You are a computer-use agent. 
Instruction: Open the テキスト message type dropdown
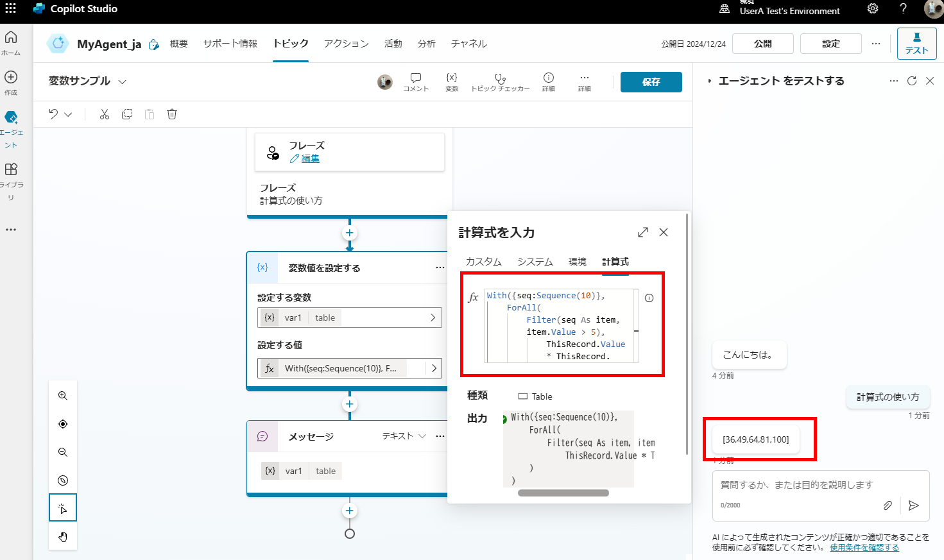404,436
